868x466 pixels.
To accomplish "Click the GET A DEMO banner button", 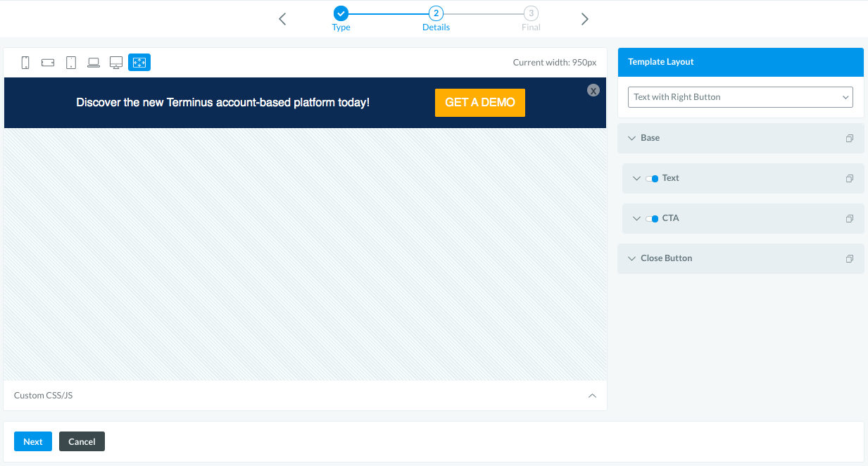I will [480, 103].
